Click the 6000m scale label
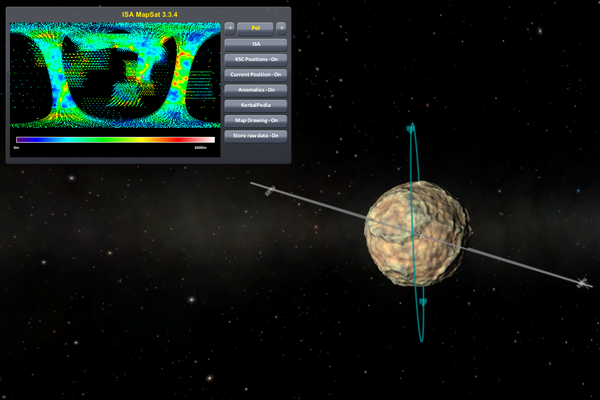This screenshot has height=400, width=600. (x=201, y=148)
